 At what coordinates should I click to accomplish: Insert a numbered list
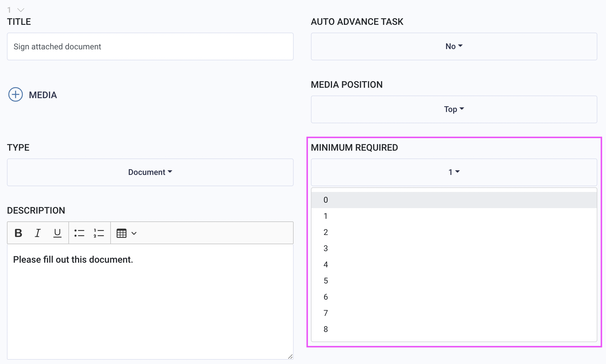(99, 233)
